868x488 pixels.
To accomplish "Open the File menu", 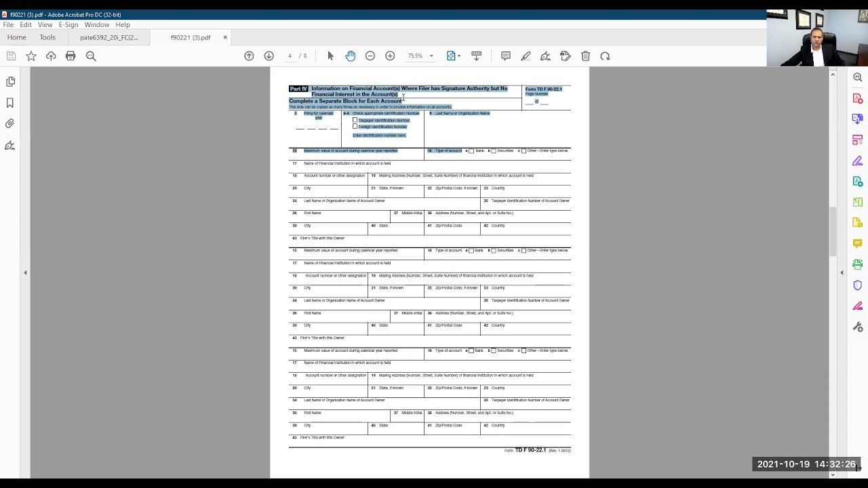I will point(8,25).
